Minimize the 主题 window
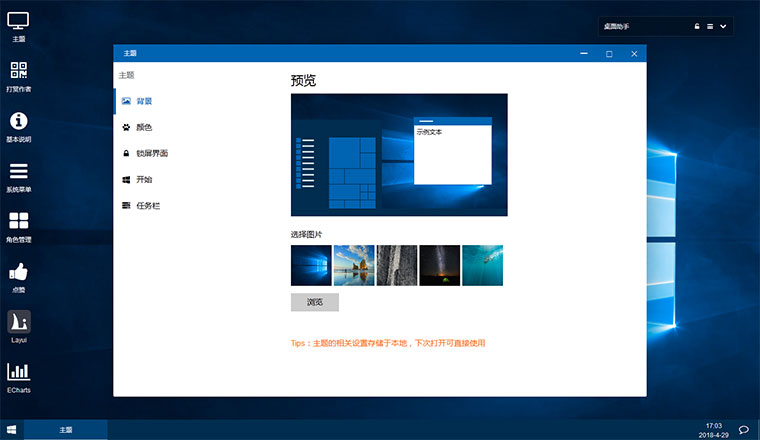760x440 pixels. point(584,53)
